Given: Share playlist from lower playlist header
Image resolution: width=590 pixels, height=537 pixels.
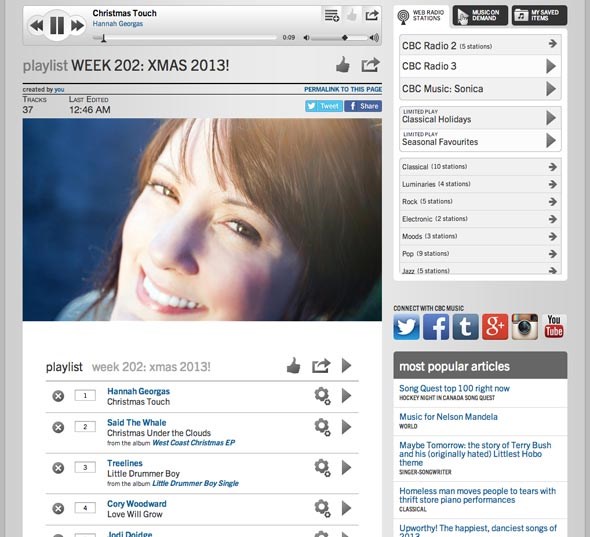Looking at the screenshot, I should tap(321, 365).
